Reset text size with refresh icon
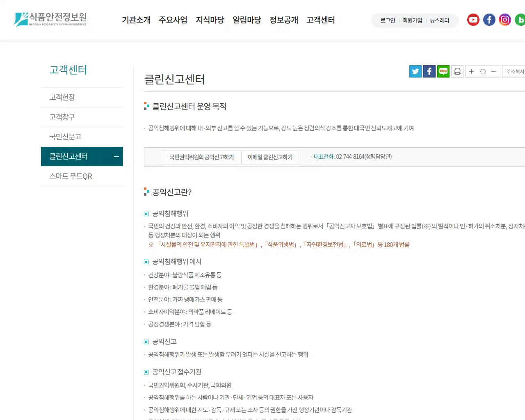The height and width of the screenshot is (420, 525). pos(483,71)
